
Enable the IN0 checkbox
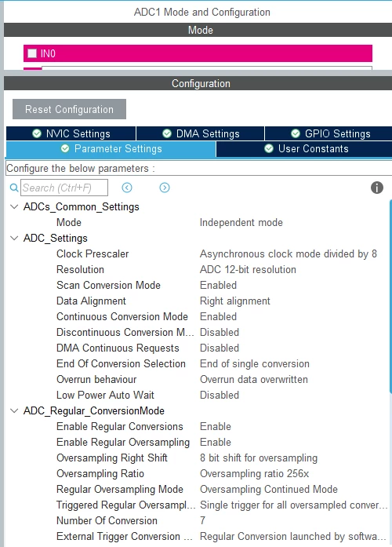tap(32, 53)
